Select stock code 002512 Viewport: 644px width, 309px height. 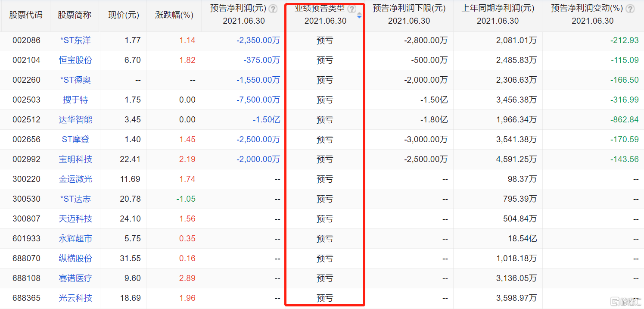coord(26,120)
